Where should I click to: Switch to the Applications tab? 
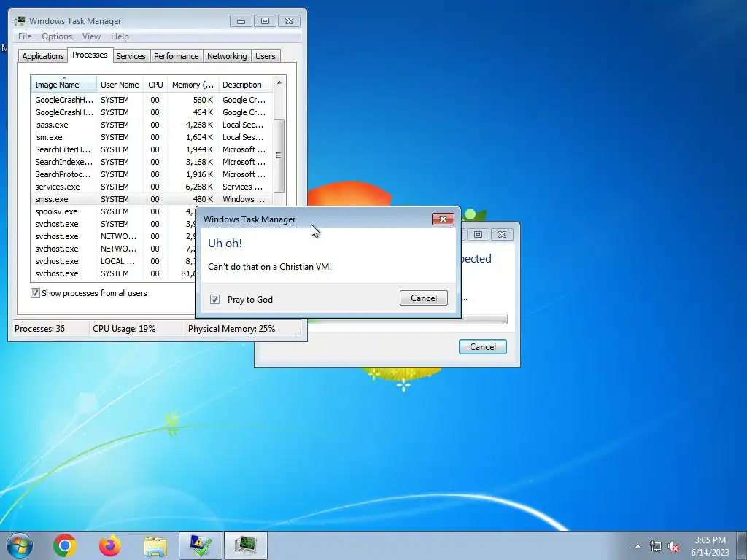[43, 56]
